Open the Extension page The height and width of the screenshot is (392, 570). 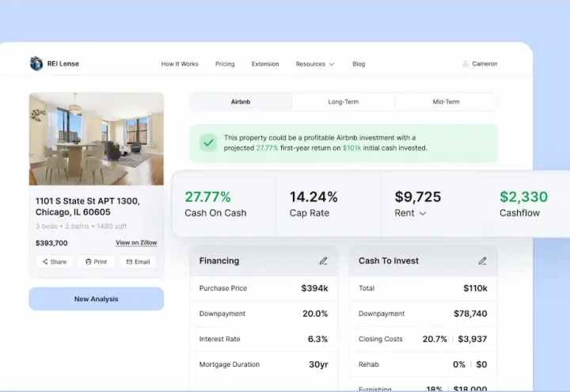coord(265,64)
